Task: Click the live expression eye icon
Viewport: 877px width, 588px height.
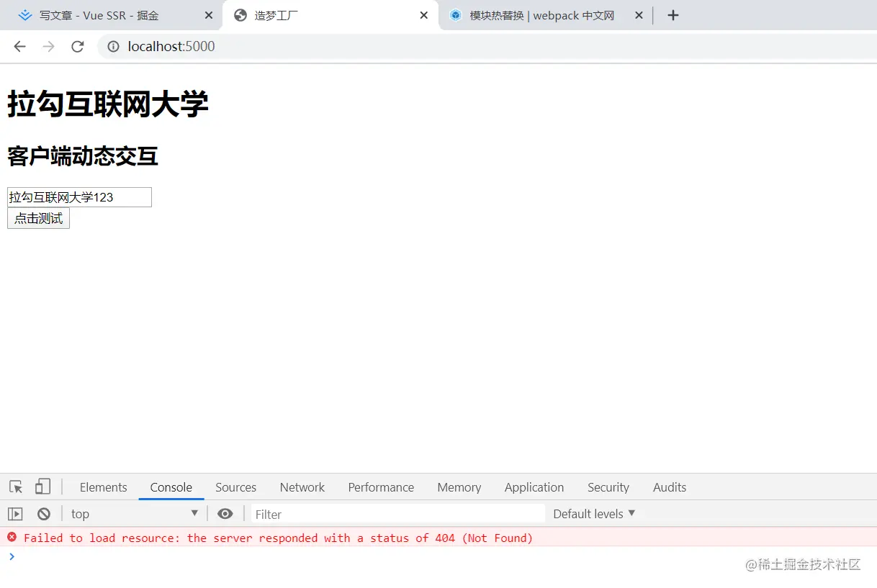Action: (225, 514)
